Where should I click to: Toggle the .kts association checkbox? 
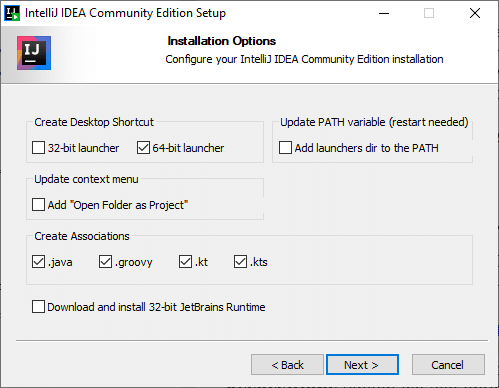click(x=240, y=262)
